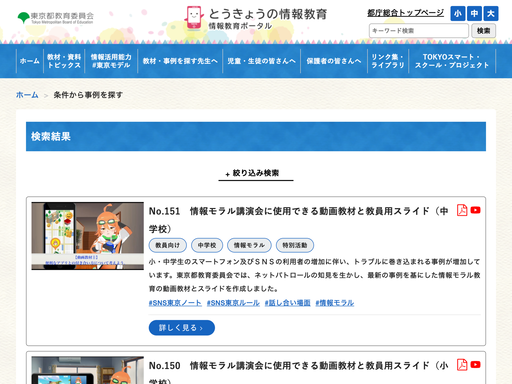This screenshot has height=384, width=512.
Task: Open the ホーム menu item
Action: tap(30, 61)
